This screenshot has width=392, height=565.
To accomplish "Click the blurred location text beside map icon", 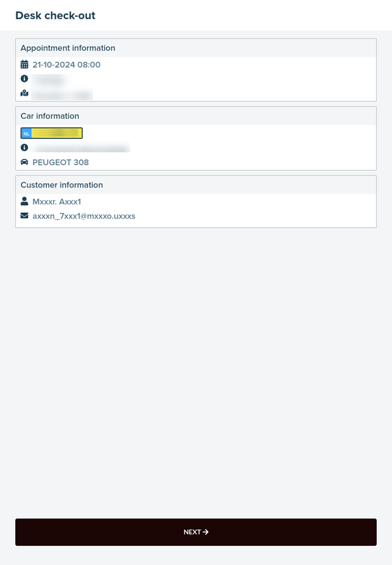I will 62,94.
